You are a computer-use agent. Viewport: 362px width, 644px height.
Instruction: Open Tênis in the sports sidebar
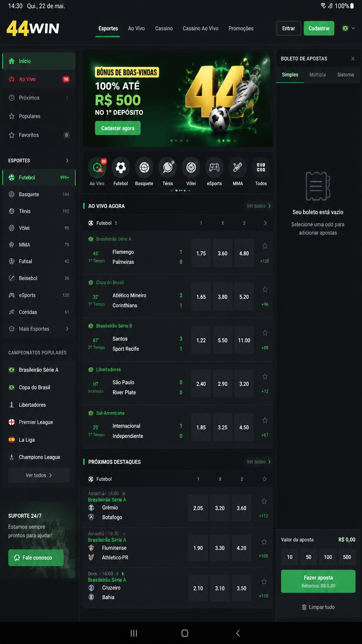(x=39, y=211)
